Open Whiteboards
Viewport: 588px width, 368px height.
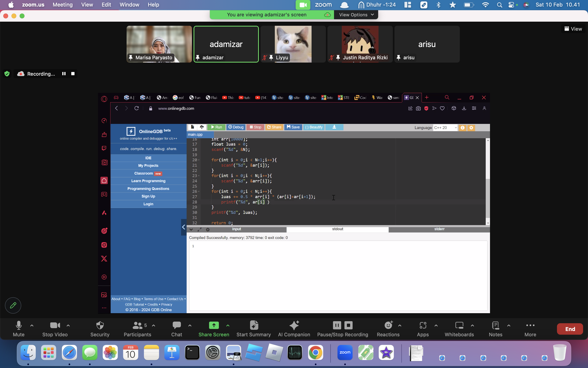coord(459,329)
